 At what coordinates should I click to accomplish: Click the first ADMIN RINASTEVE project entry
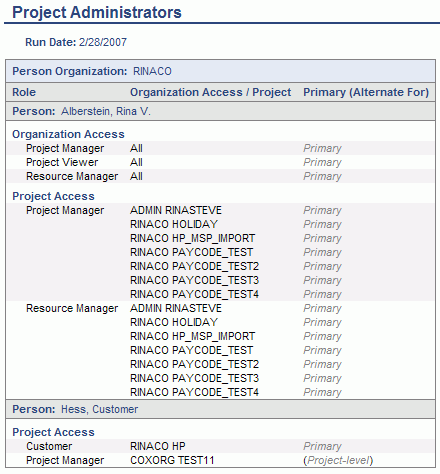176,210
